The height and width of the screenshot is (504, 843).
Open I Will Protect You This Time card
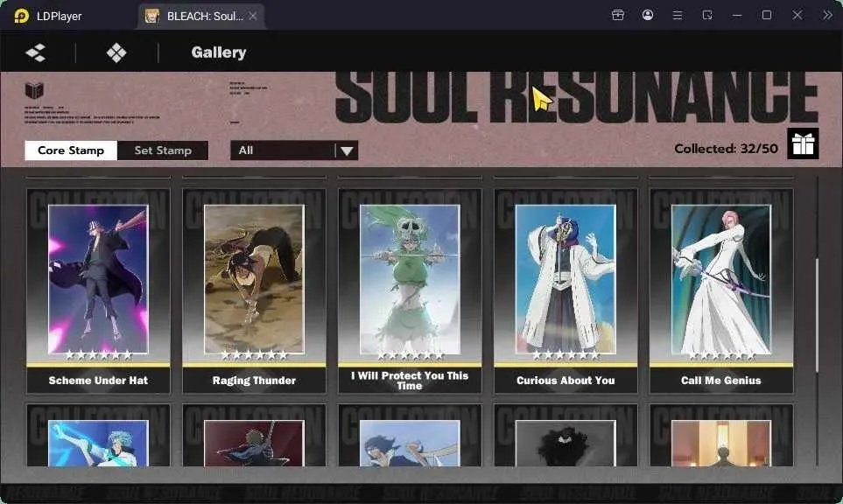[x=410, y=290]
